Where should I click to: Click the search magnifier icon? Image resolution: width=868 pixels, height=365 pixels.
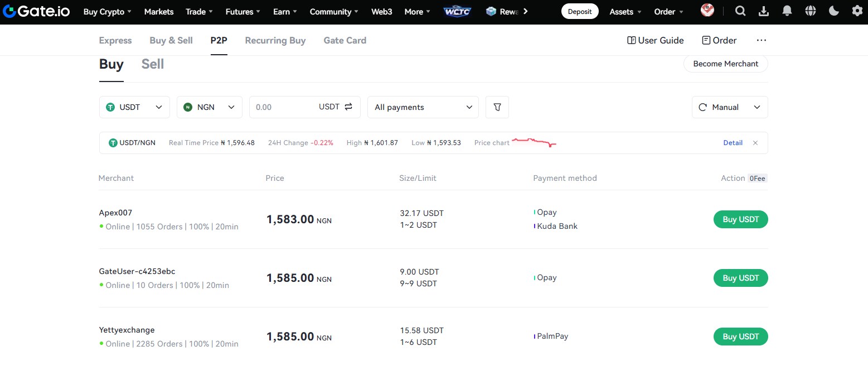click(740, 11)
